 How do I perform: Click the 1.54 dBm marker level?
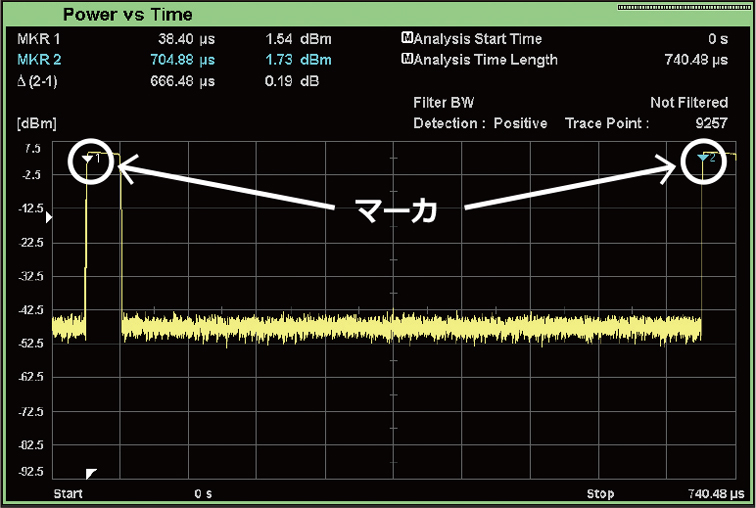pyautogui.click(x=298, y=39)
